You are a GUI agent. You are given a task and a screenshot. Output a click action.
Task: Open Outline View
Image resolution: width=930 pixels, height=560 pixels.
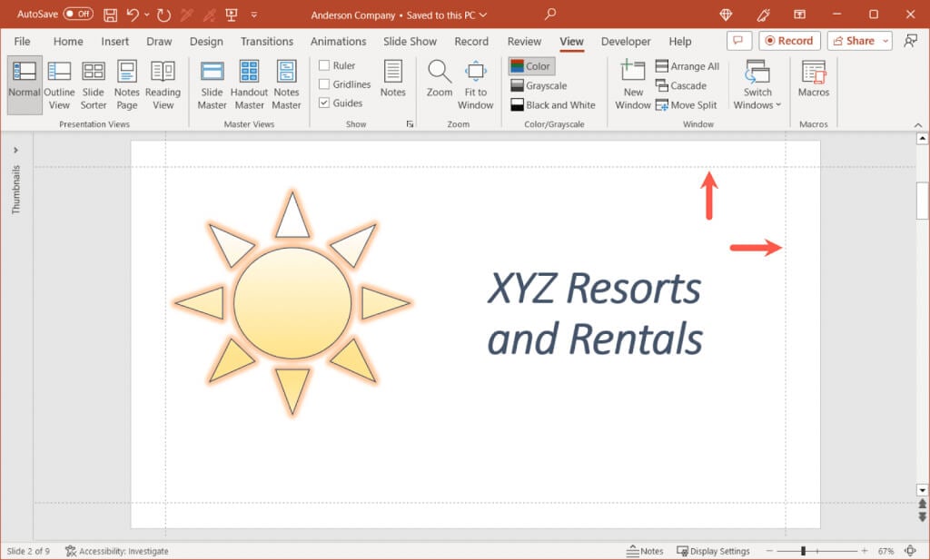(x=59, y=85)
